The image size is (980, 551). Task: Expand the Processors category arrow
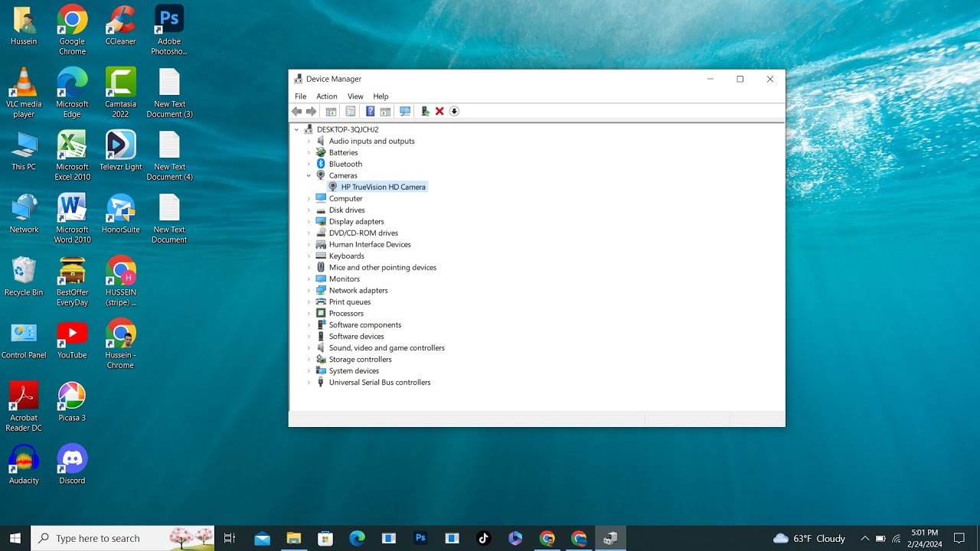(x=309, y=314)
